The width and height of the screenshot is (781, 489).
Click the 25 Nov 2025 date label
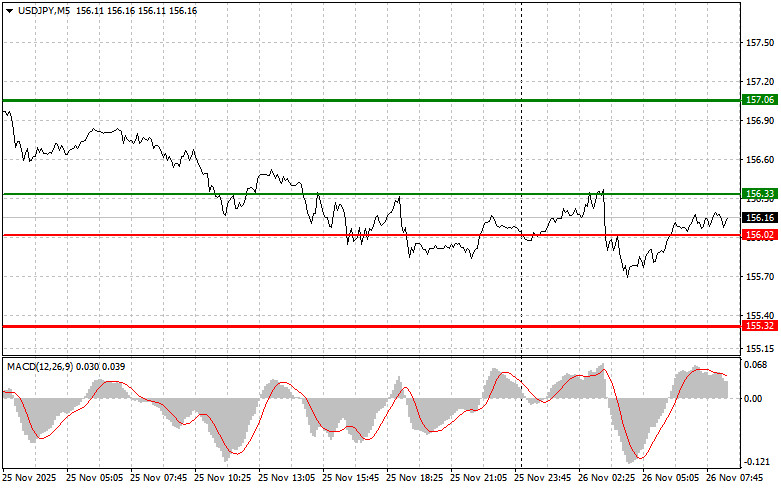(x=30, y=478)
